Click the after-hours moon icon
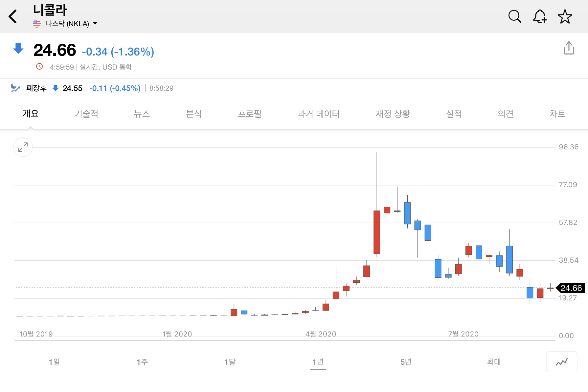 coord(15,88)
